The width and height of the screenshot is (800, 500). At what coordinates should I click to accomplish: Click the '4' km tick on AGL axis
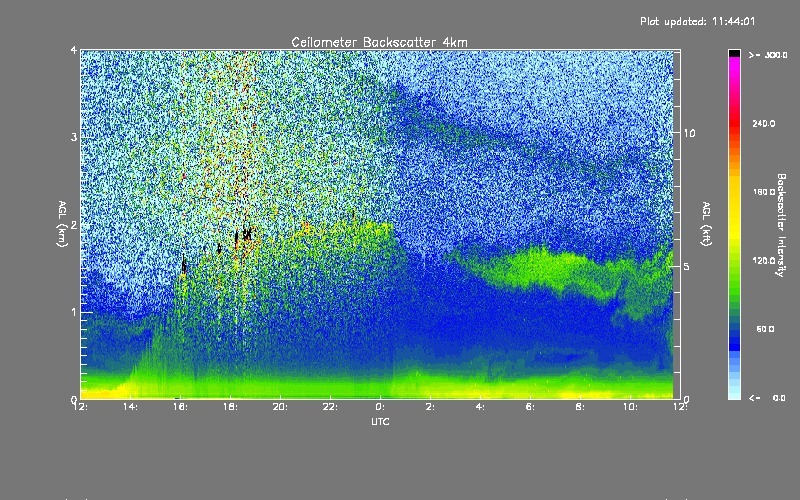(74, 51)
